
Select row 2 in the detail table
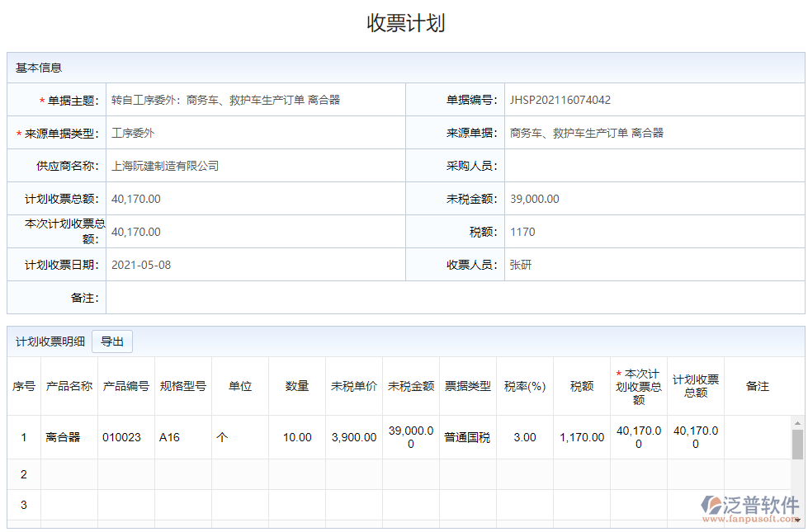[330, 473]
